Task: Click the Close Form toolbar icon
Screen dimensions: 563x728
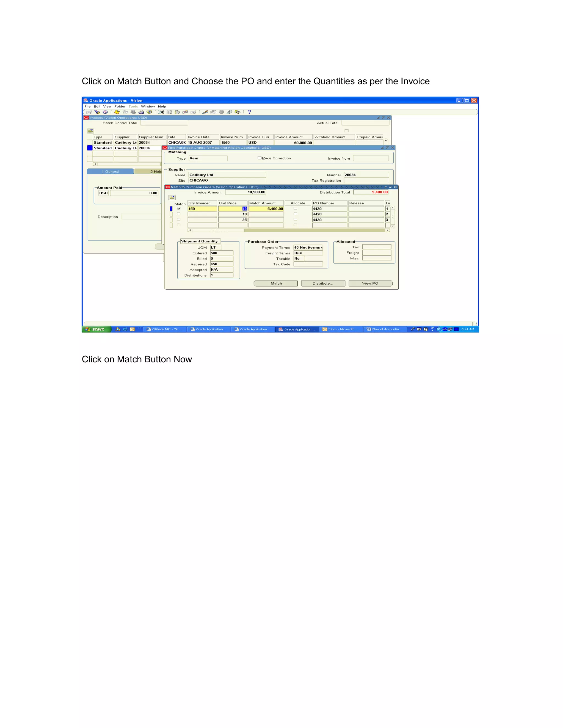Action: (x=150, y=112)
